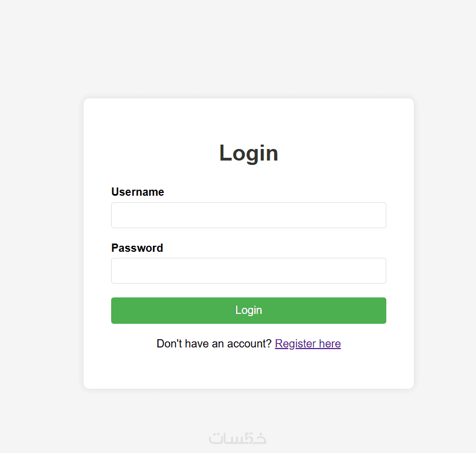Screen dimensions: 476x453
Task: Activate the empty Password text field
Action: click(248, 270)
